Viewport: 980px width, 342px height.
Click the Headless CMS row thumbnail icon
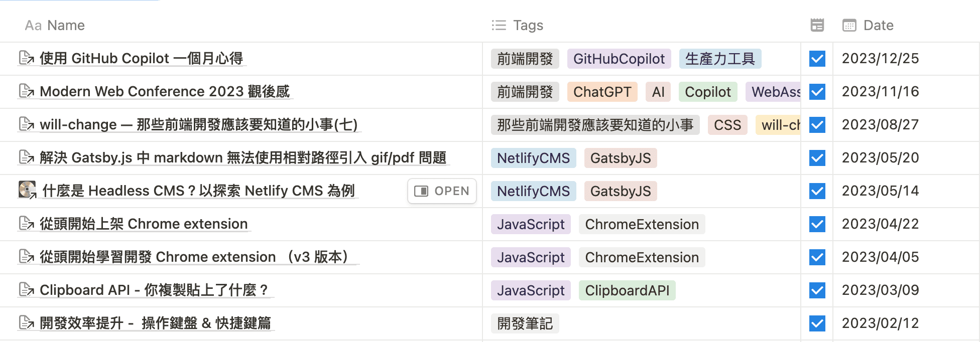27,190
